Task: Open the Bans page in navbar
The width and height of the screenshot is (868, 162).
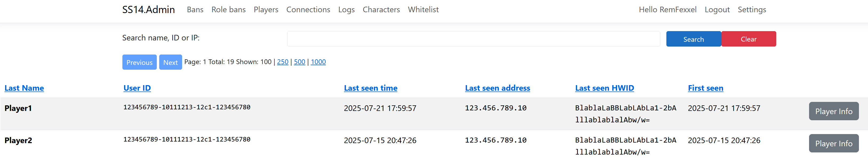Action: pyautogui.click(x=195, y=10)
